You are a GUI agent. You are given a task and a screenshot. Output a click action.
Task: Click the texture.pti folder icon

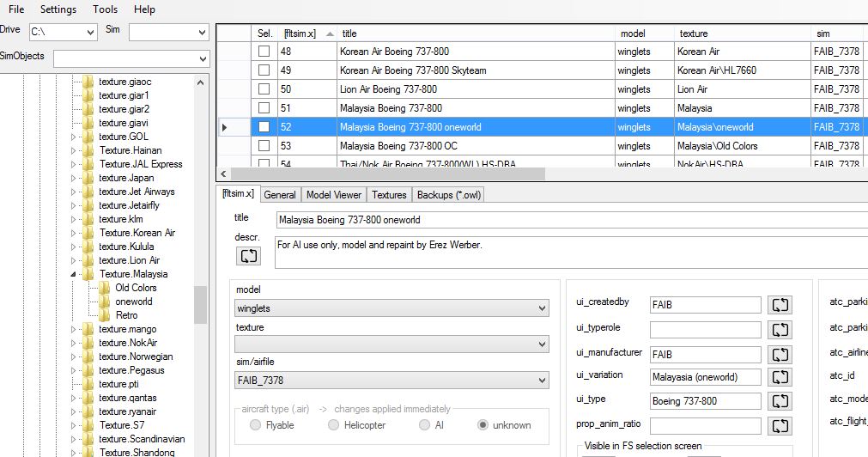88,385
